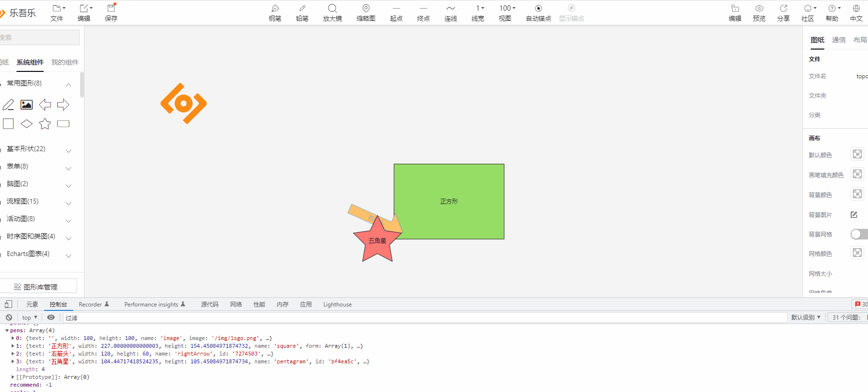Switch language via 中文 globe icon
The width and height of the screenshot is (868, 392).
coord(856,13)
